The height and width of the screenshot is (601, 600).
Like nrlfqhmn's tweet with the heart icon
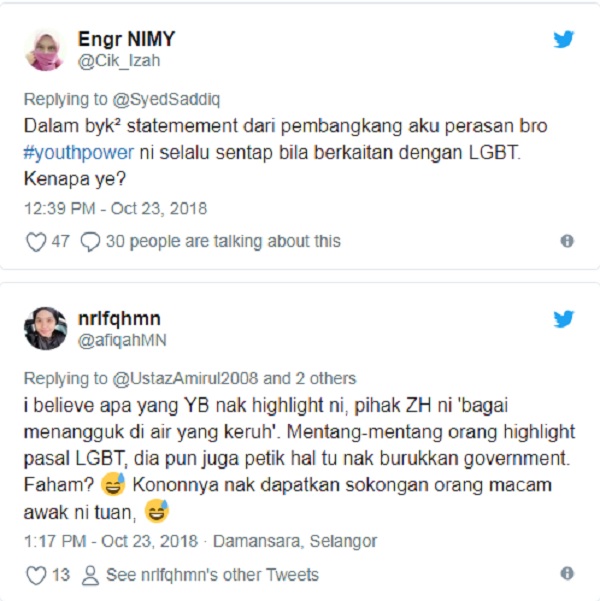36,575
